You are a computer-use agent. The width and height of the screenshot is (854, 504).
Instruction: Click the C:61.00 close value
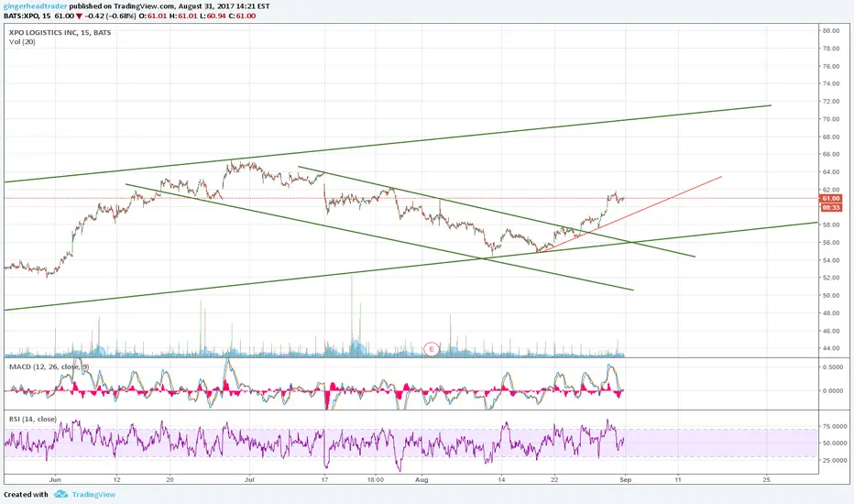click(242, 16)
